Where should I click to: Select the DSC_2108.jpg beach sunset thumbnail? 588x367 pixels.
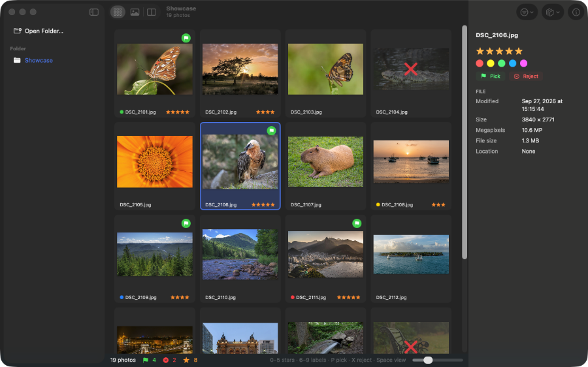click(411, 162)
